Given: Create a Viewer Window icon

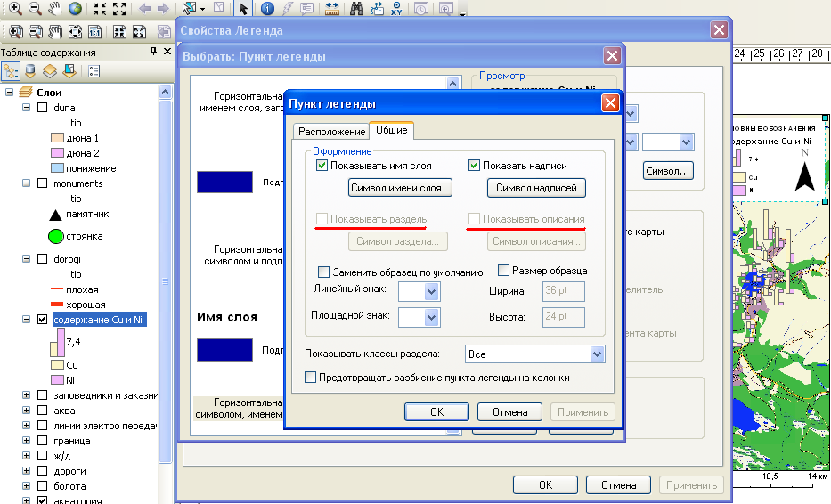Looking at the screenshot, I should click(x=445, y=9).
